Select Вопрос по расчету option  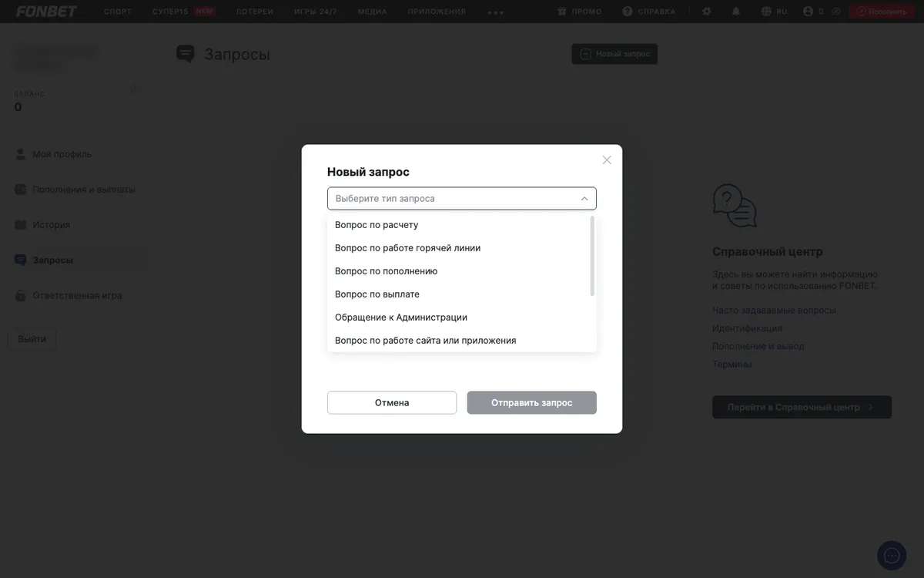(459, 225)
